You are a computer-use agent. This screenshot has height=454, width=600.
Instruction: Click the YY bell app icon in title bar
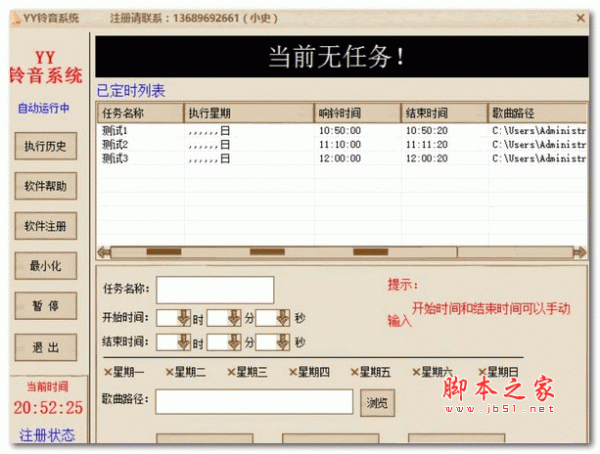tap(16, 19)
